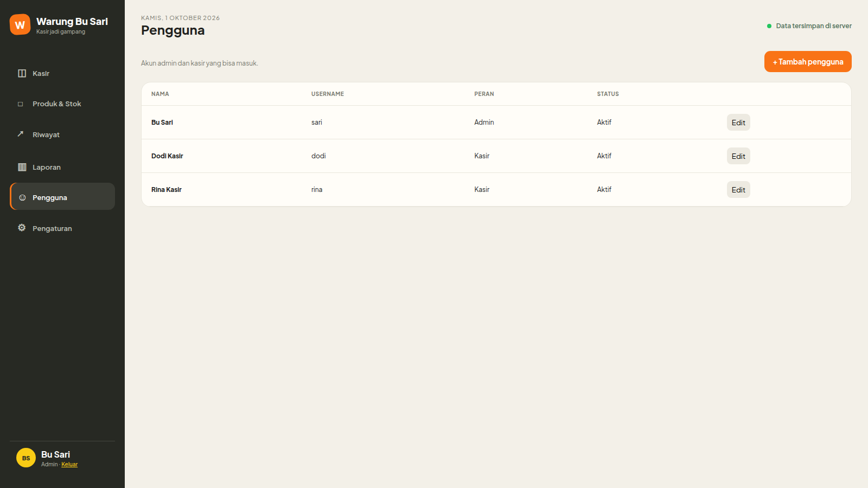Viewport: 868px width, 488px height.
Task: Edit the Rina Kasir user
Action: click(x=738, y=190)
